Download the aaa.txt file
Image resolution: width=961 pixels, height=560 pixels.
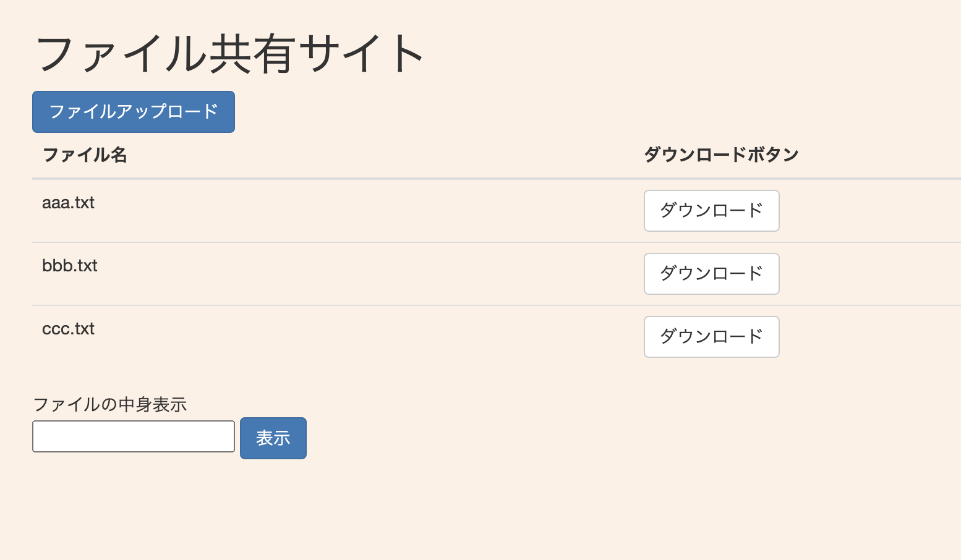[x=711, y=211]
